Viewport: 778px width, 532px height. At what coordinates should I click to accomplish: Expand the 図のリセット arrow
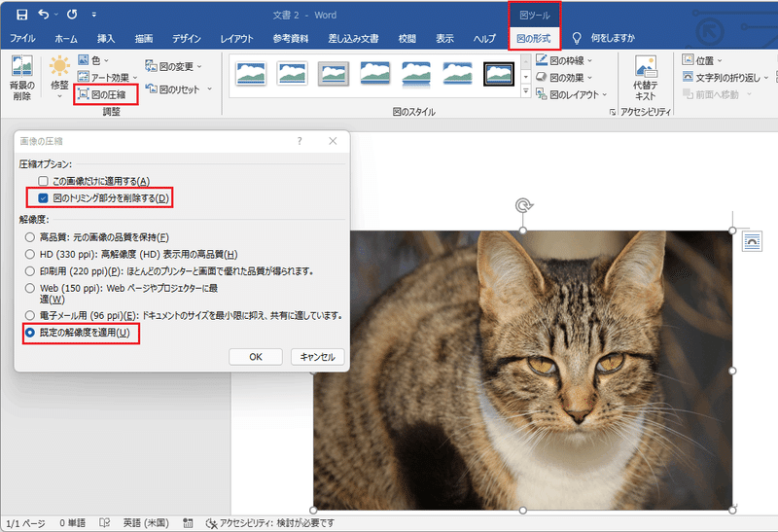(x=209, y=89)
